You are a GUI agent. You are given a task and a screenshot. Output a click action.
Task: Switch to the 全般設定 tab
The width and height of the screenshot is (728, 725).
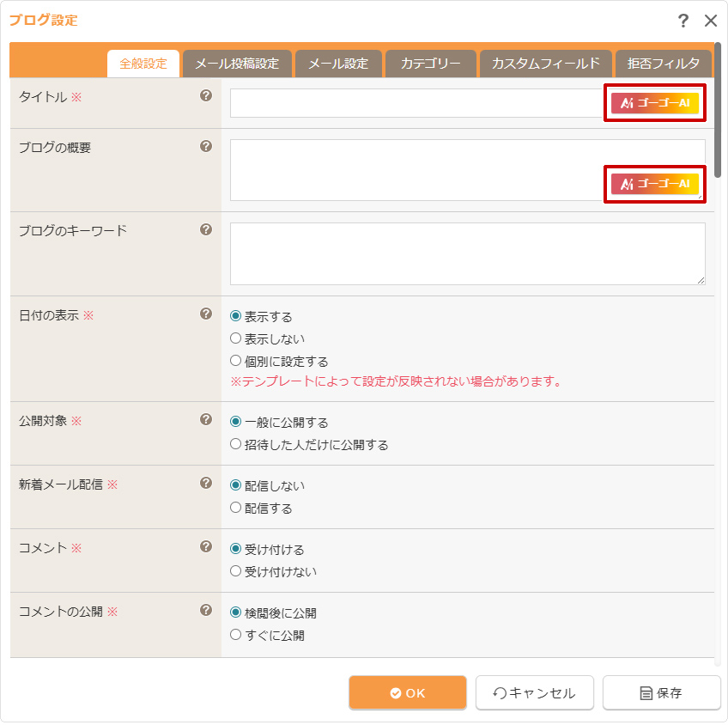143,64
